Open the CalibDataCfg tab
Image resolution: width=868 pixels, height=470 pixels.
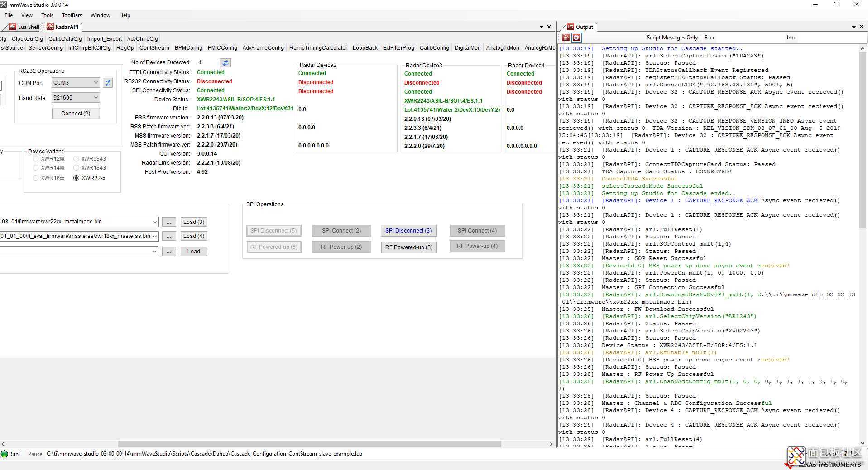pos(65,39)
